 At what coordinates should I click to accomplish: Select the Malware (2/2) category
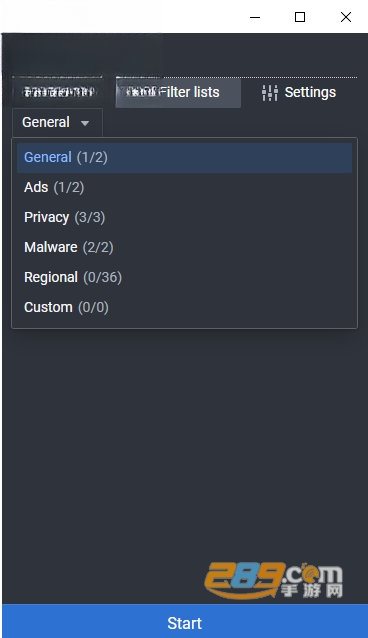click(184, 247)
